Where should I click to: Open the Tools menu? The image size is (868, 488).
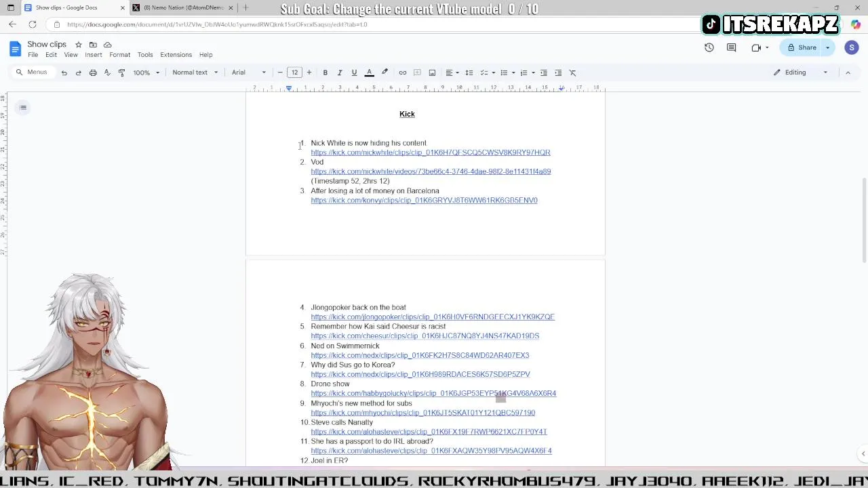[145, 55]
